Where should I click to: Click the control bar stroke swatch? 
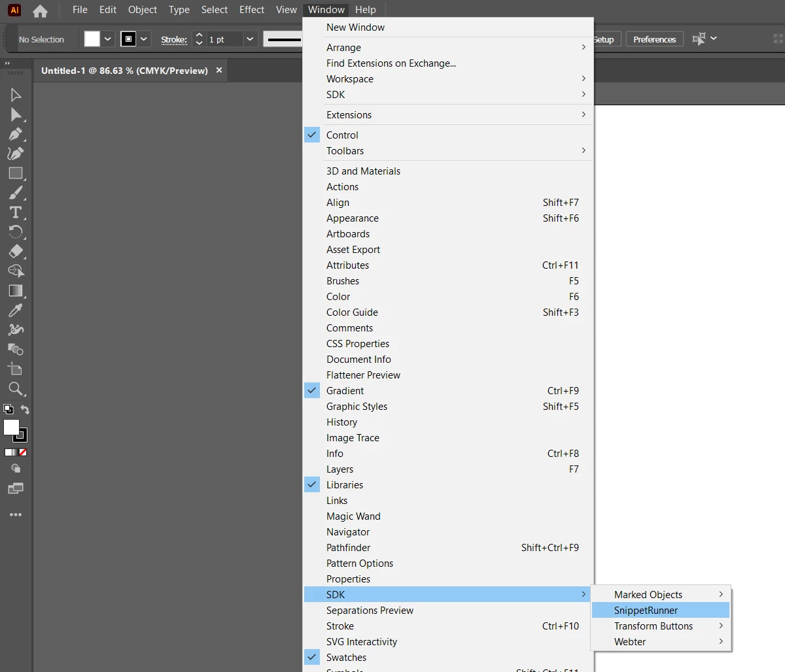(x=128, y=39)
